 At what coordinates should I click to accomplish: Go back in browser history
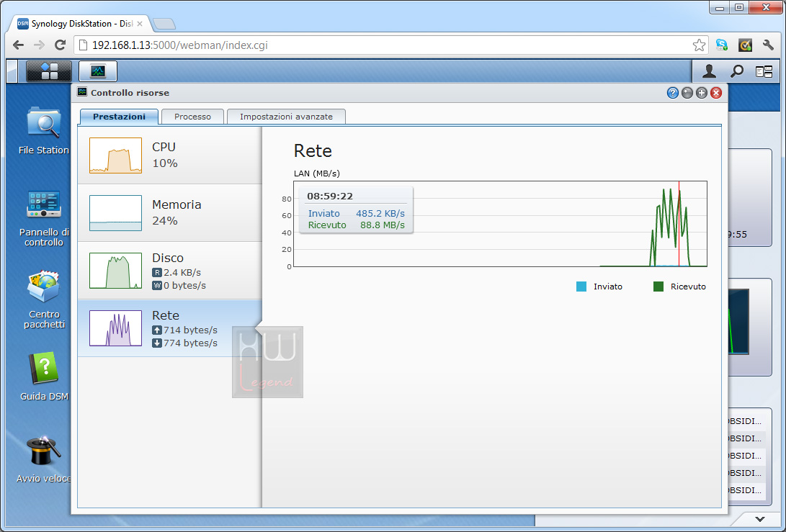19,45
